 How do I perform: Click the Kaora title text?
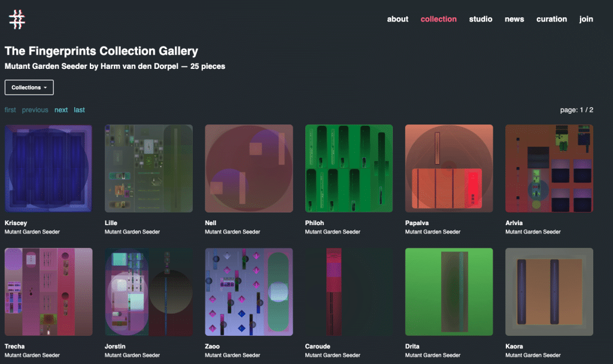[514, 347]
